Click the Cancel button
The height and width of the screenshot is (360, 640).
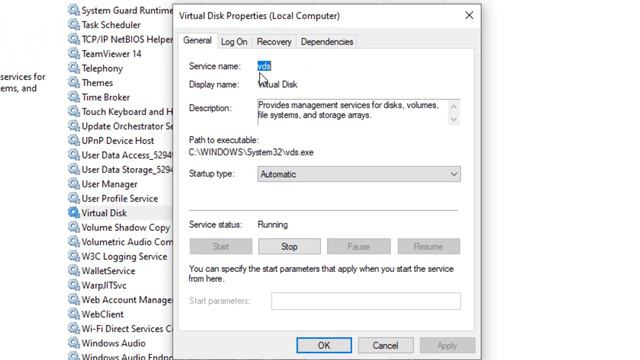tap(385, 345)
